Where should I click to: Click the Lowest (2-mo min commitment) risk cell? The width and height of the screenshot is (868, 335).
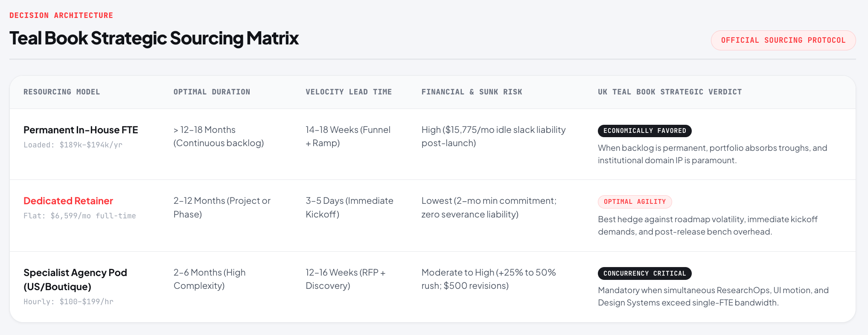click(489, 207)
